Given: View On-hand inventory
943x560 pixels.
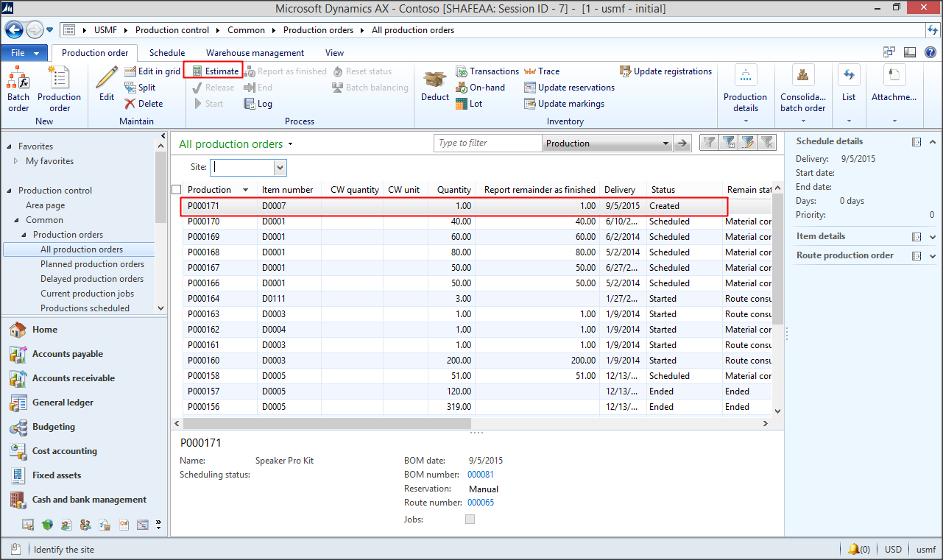Looking at the screenshot, I should tap(481, 88).
